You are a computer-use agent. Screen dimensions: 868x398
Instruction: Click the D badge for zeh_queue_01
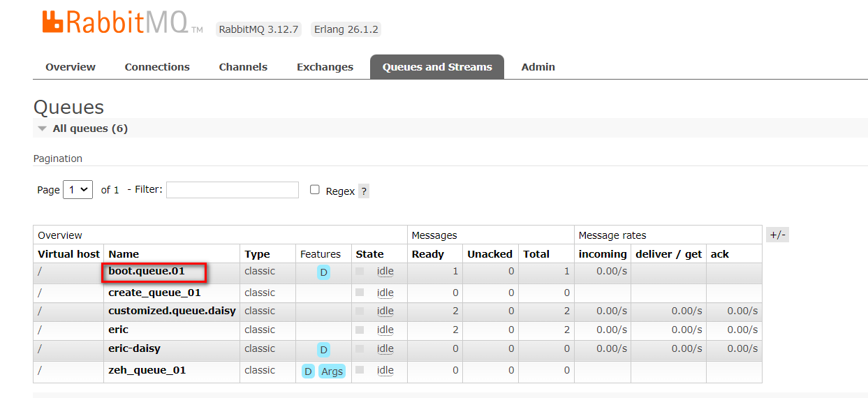pos(308,371)
